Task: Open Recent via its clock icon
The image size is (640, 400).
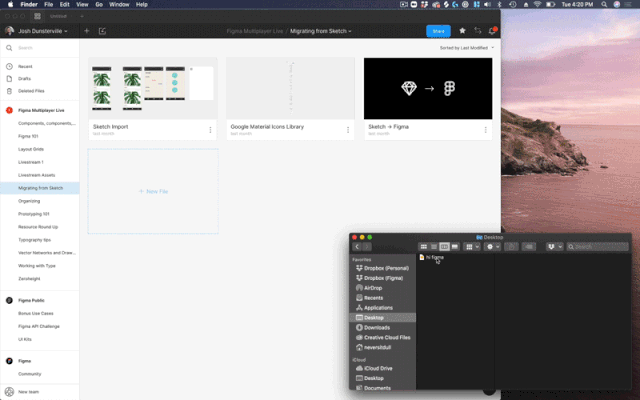Action: click(9, 66)
